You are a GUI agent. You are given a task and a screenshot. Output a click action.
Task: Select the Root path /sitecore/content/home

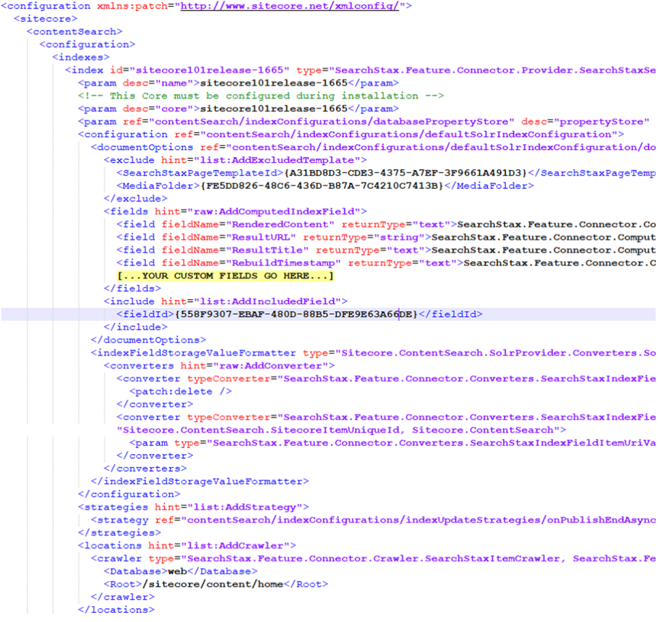coord(213,585)
